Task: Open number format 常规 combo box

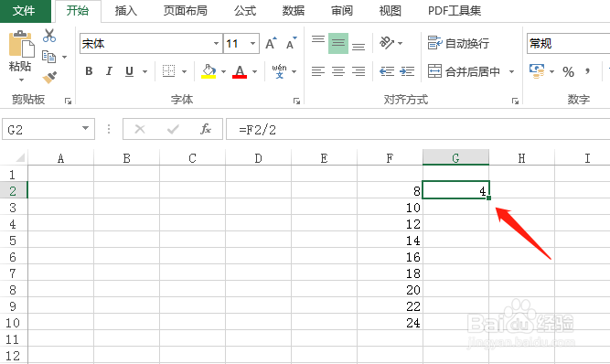Action: coord(568,43)
